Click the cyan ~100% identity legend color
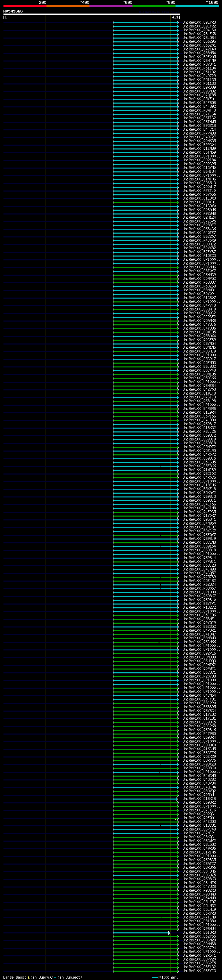This screenshot has width=222, height=980. (197, 6)
